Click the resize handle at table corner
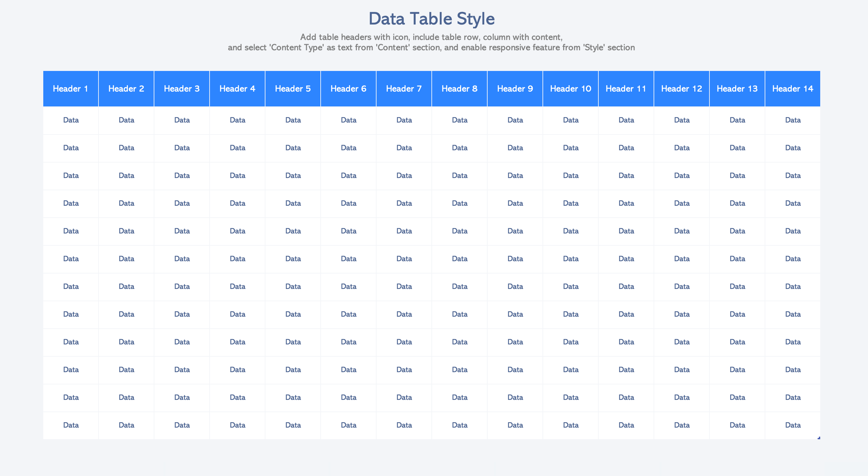 pyautogui.click(x=819, y=438)
